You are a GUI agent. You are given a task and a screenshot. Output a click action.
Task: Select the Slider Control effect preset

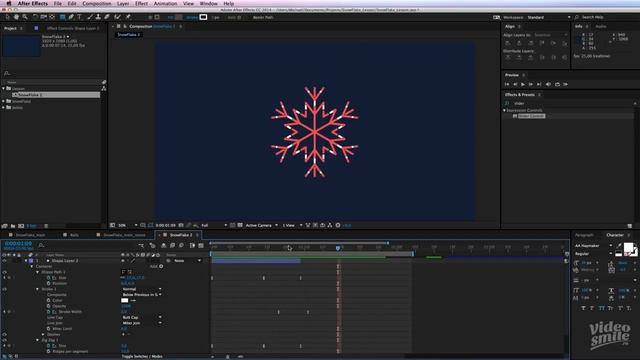(x=531, y=116)
